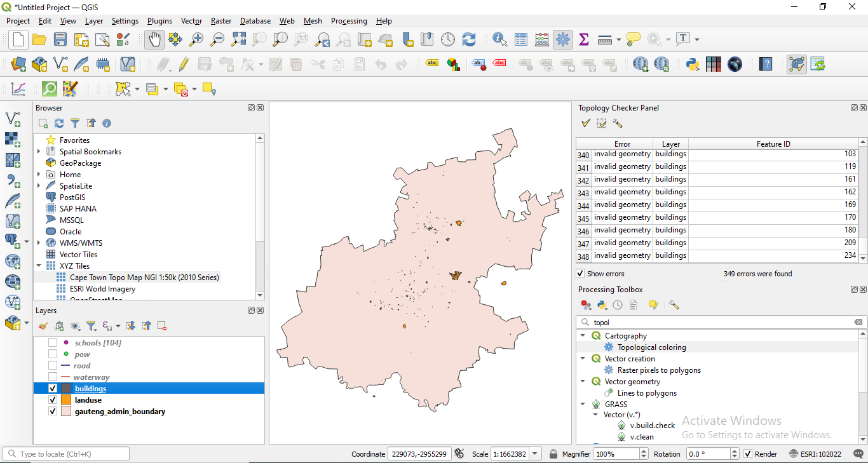This screenshot has height=463, width=868.
Task: Uncheck the Show errors checkbox
Action: point(580,274)
